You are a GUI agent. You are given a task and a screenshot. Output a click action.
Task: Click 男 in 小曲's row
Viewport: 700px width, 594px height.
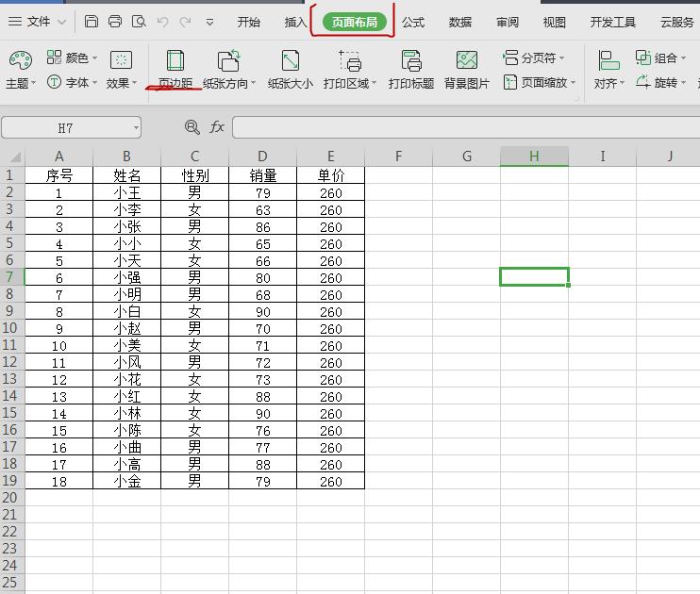[194, 447]
